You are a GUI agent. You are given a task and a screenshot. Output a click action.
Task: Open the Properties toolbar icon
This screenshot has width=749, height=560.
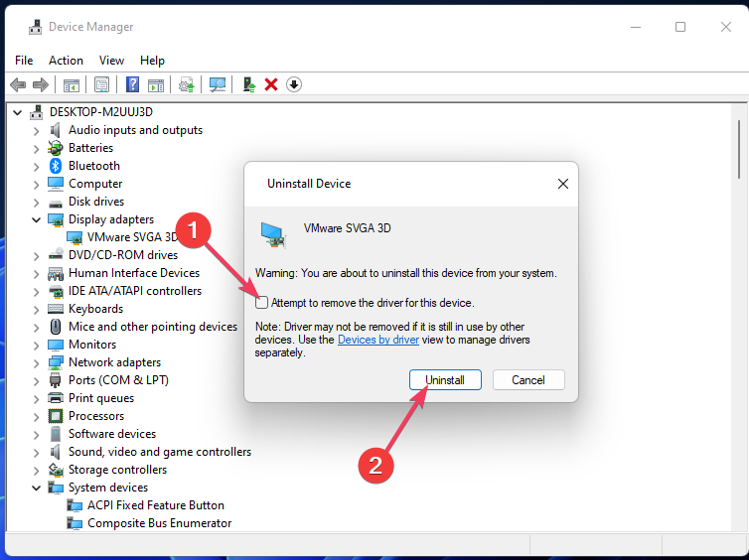point(101,85)
